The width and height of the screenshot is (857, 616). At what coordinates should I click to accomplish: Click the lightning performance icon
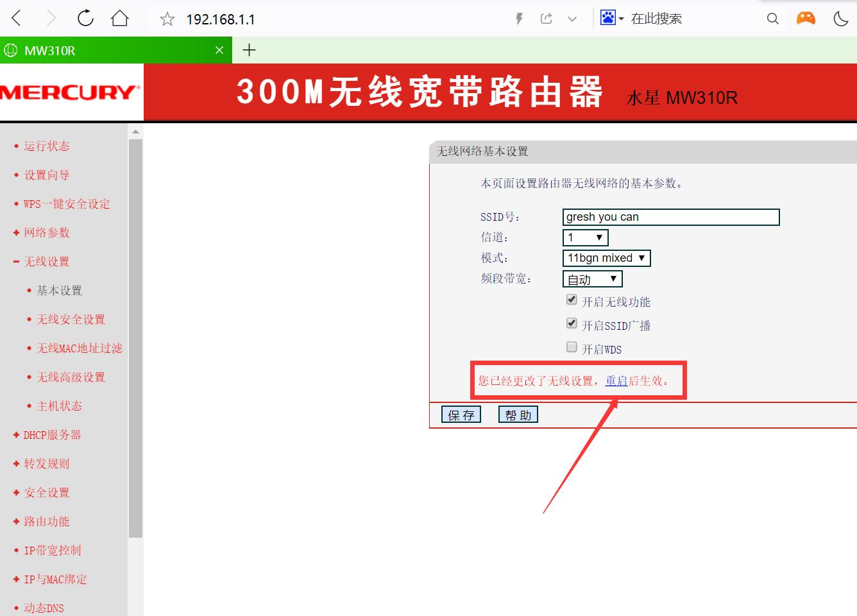click(x=518, y=18)
